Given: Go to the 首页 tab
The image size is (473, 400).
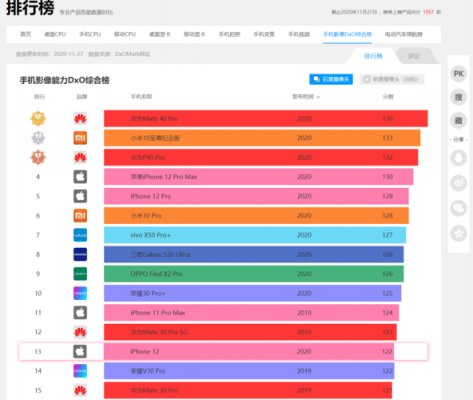Looking at the screenshot, I should point(26,34).
